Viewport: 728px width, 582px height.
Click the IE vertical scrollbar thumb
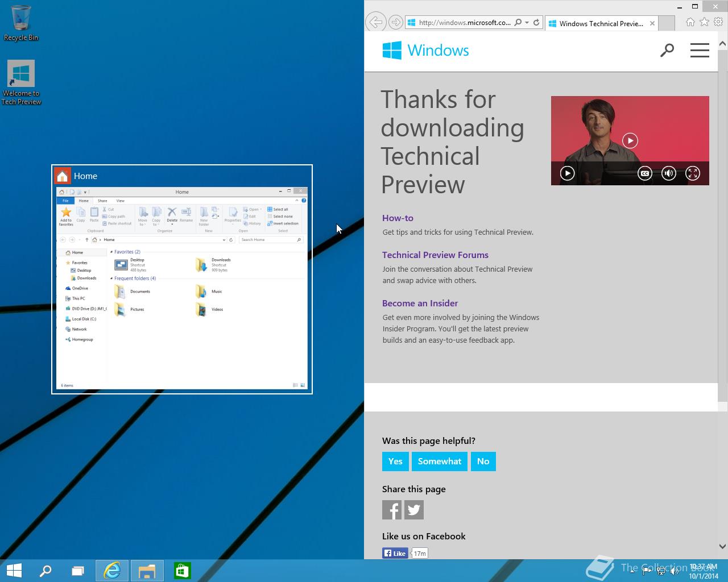tap(722, 225)
